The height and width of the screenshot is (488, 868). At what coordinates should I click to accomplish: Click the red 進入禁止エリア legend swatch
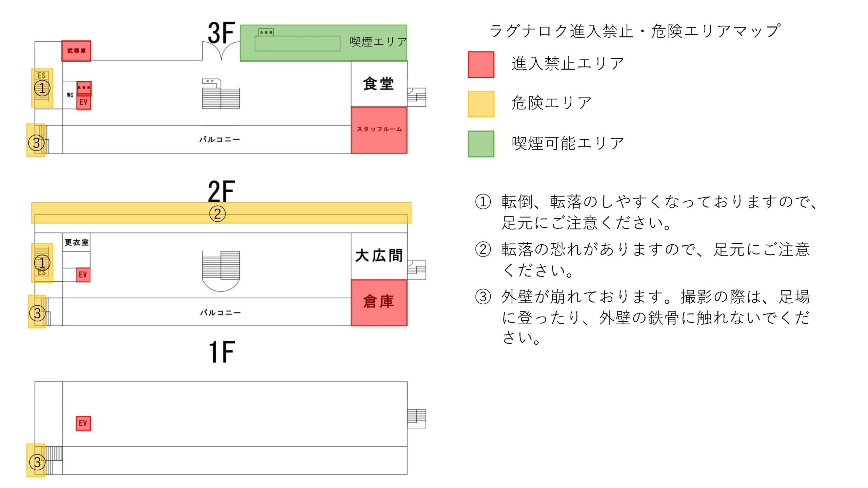coord(481,65)
